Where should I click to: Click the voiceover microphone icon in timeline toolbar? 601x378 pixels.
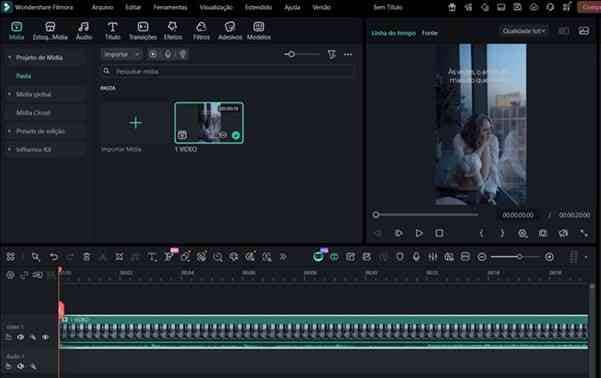pyautogui.click(x=416, y=257)
